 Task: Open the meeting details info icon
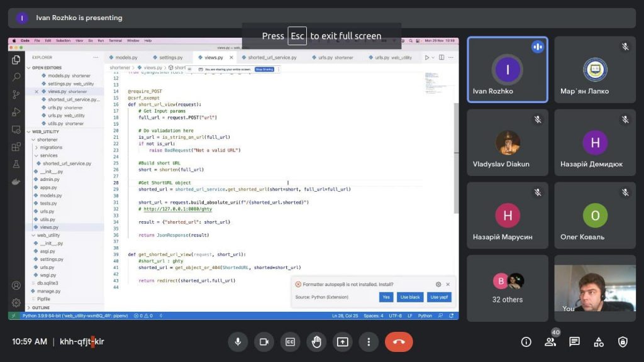(526, 342)
